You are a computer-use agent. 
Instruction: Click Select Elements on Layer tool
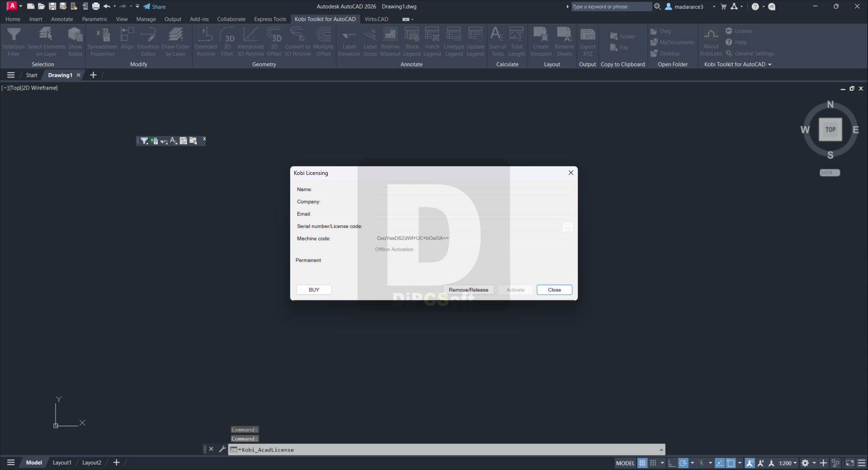pyautogui.click(x=46, y=42)
